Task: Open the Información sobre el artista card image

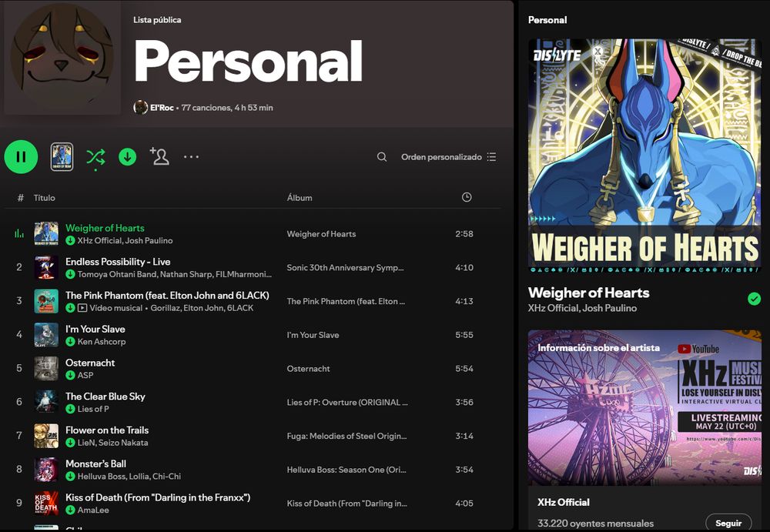Action: coord(644,407)
